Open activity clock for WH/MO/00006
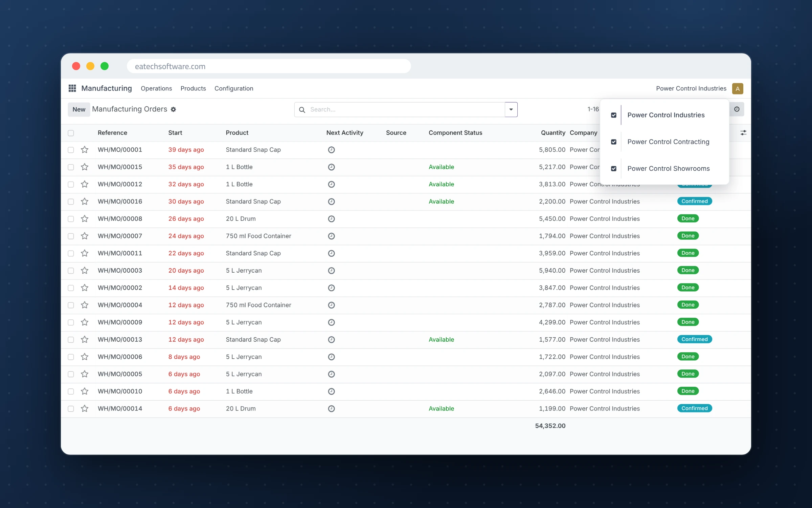The image size is (812, 508). (x=332, y=357)
